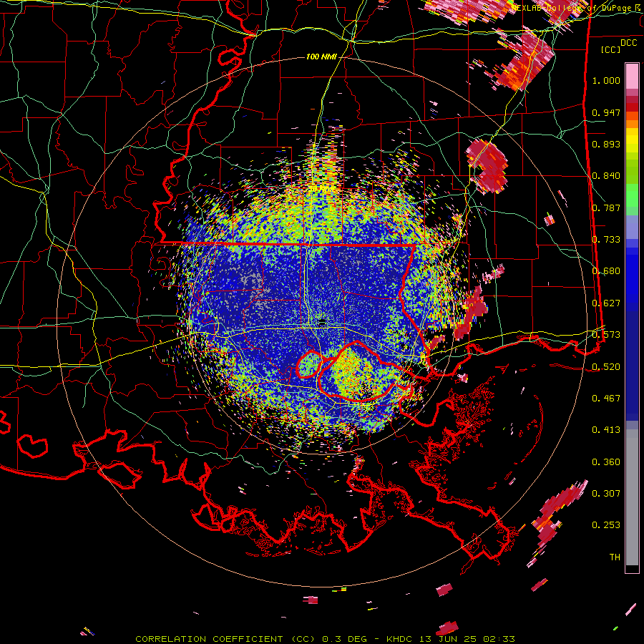The image size is (644, 644).
Task: Click the 0.893 scale value
Action: coord(606,144)
